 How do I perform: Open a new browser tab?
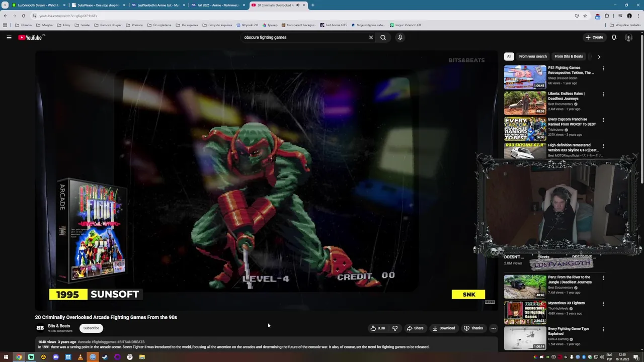[x=312, y=5]
